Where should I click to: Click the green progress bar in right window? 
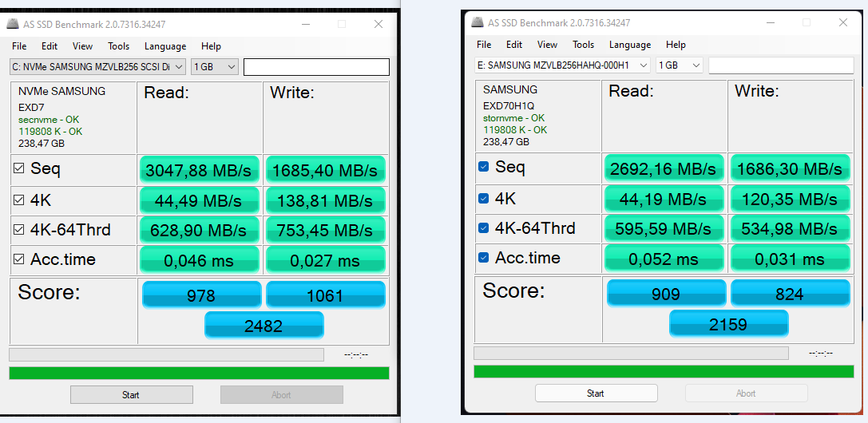click(x=664, y=371)
